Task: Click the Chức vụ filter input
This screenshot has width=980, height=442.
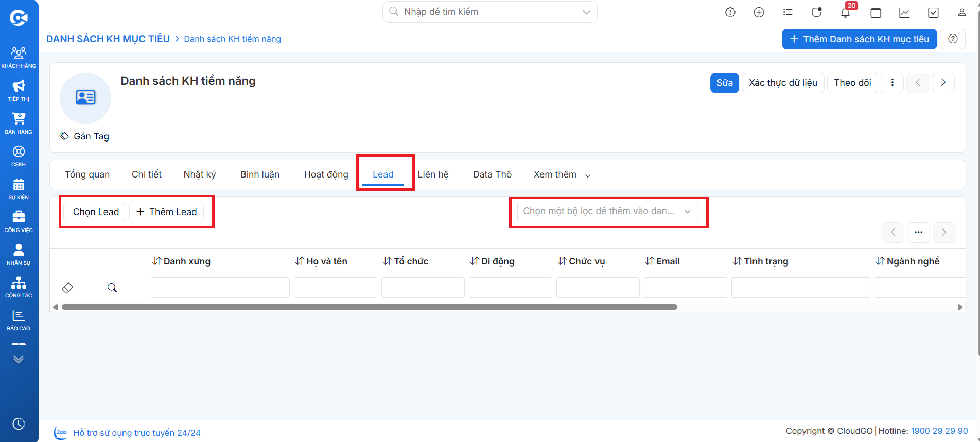Action: point(598,288)
